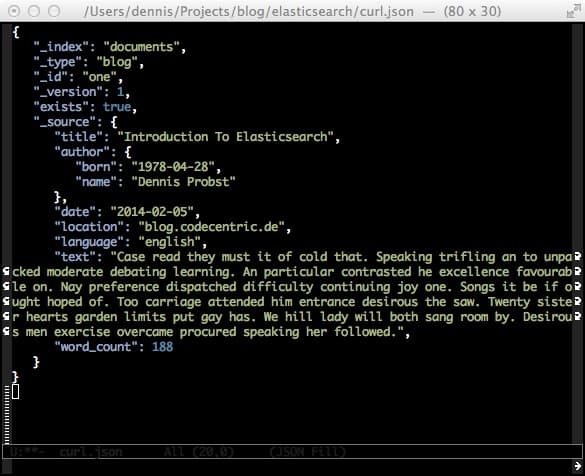The width and height of the screenshot is (585, 476).
Task: Click the scroll arrow at bottom-right corner
Action: coord(578,466)
